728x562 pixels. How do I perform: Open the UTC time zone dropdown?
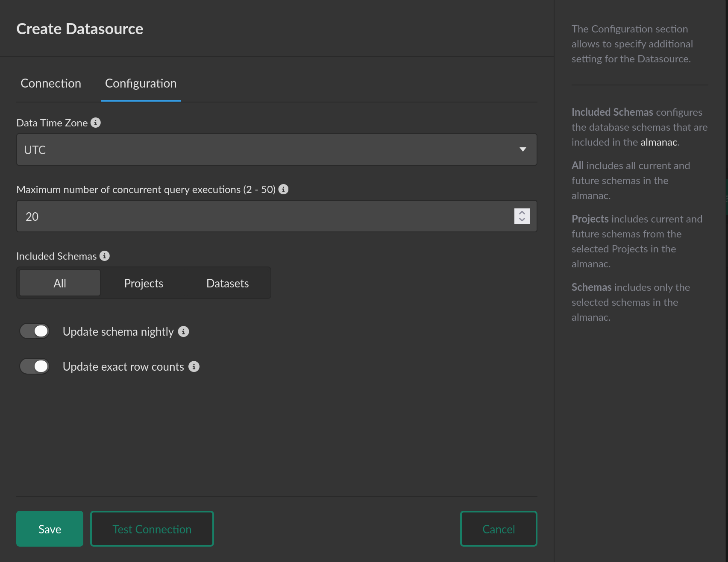coord(277,149)
